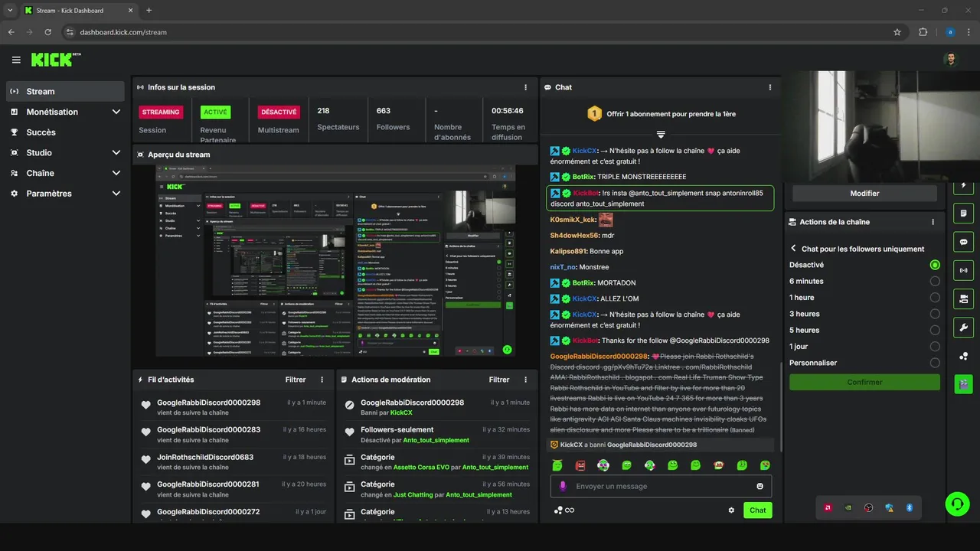The width and height of the screenshot is (980, 551).
Task: Click the red angry Kick emote
Action: [x=580, y=465]
